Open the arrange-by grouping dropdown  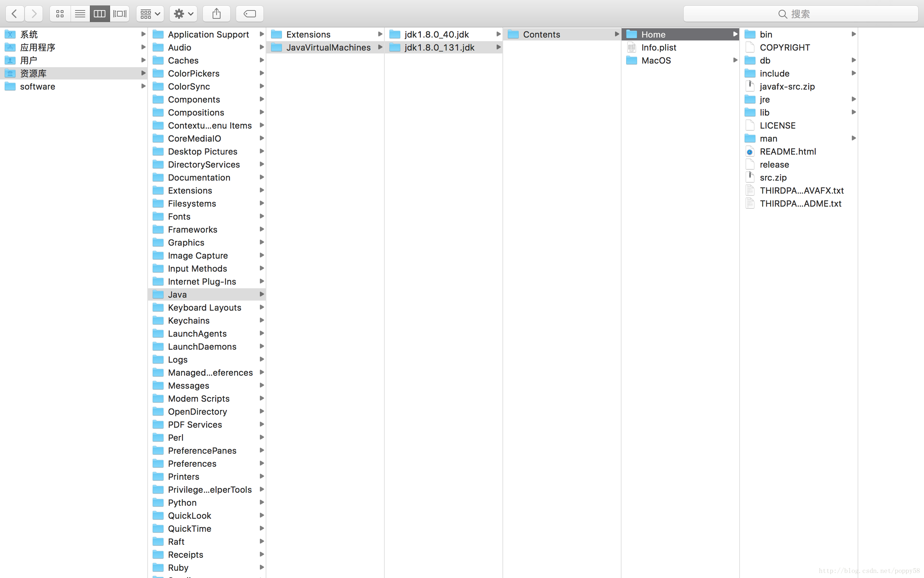[x=150, y=14]
